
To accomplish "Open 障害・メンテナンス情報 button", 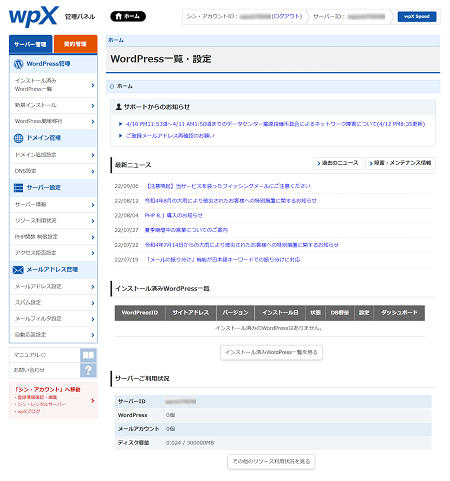I will [400, 163].
